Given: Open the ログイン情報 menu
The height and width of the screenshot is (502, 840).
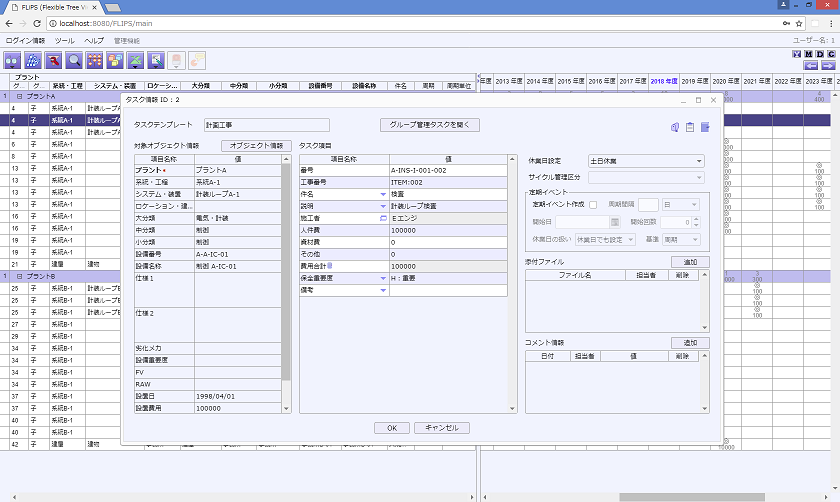Looking at the screenshot, I should click(x=25, y=41).
